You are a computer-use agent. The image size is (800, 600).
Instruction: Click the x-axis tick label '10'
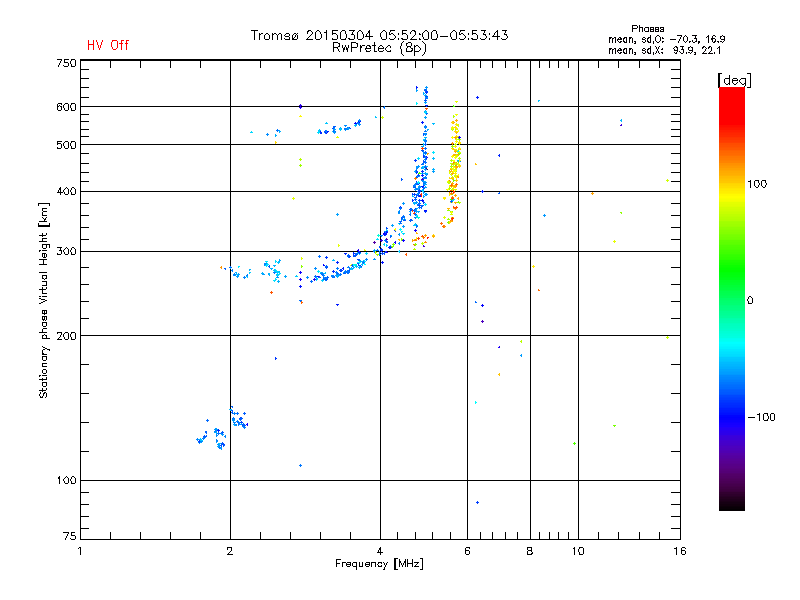pos(578,551)
